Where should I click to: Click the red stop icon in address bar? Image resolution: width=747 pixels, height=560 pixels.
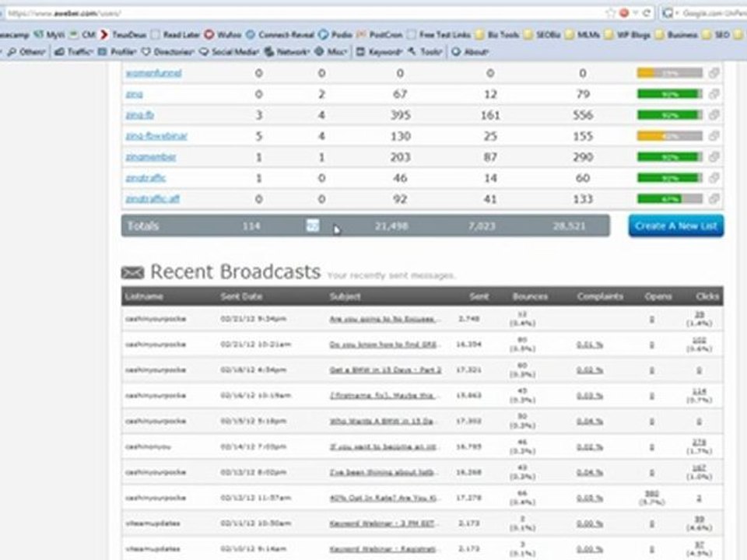(623, 13)
